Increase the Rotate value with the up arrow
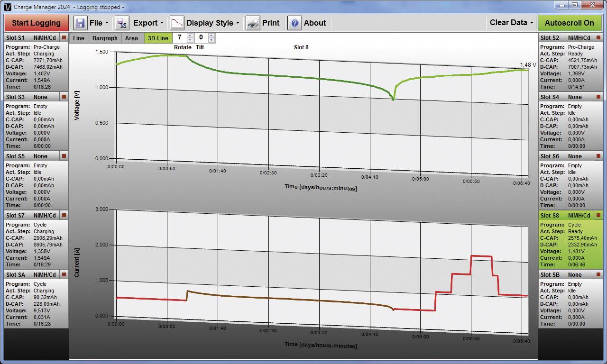Screen dimensions: 607x364 [x=190, y=35]
